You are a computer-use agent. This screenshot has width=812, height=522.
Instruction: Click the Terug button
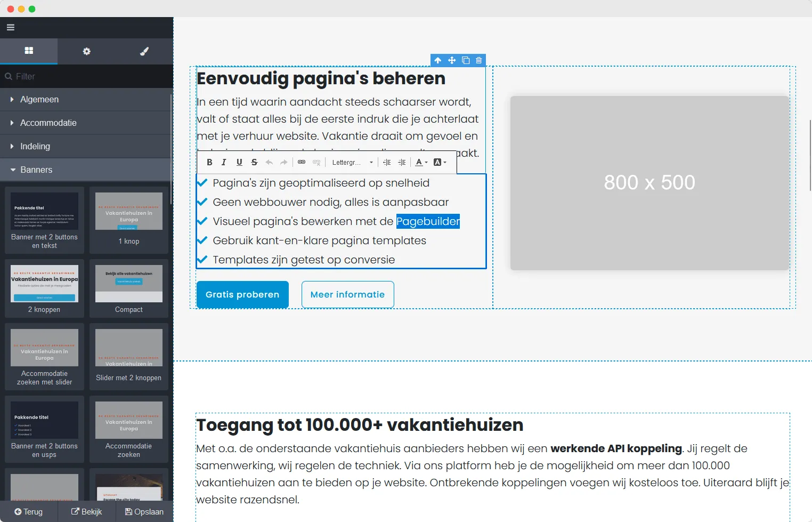(x=28, y=512)
